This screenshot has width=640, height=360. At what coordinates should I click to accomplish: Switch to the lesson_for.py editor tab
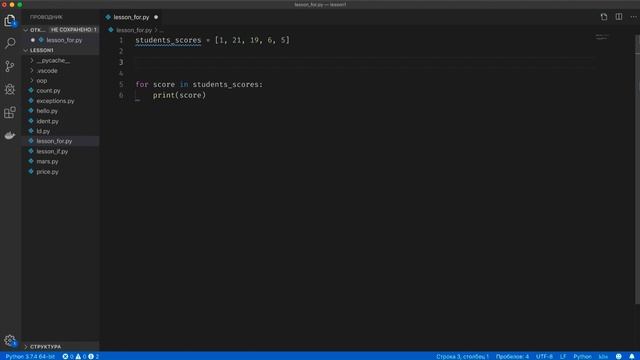tap(131, 17)
